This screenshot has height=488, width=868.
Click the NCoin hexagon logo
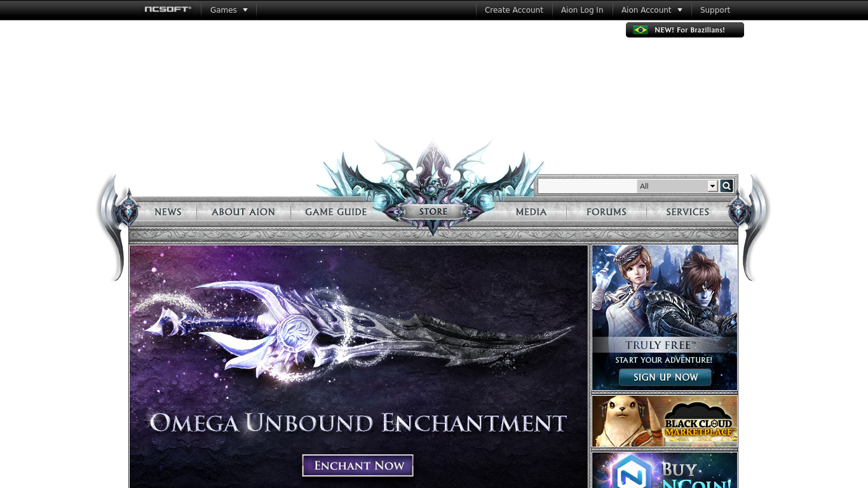pos(632,471)
